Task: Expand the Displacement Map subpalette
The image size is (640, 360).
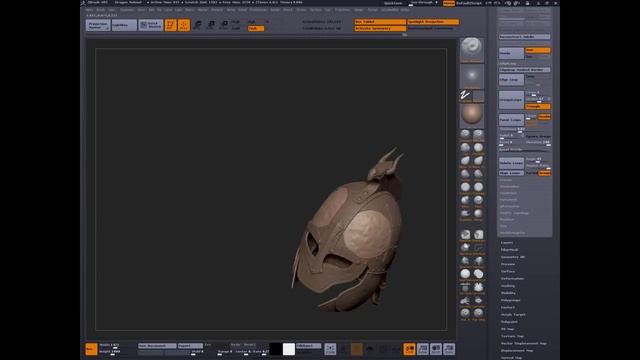Action: [517, 351]
